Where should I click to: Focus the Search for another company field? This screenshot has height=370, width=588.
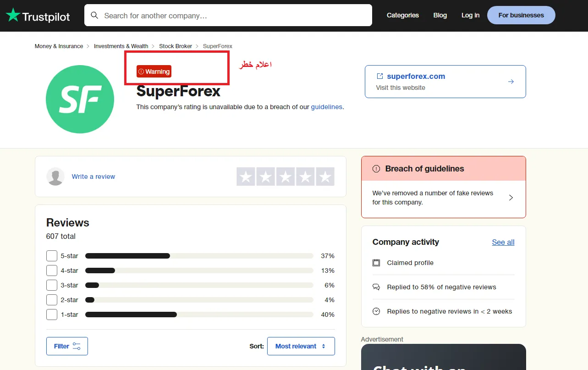click(x=234, y=16)
